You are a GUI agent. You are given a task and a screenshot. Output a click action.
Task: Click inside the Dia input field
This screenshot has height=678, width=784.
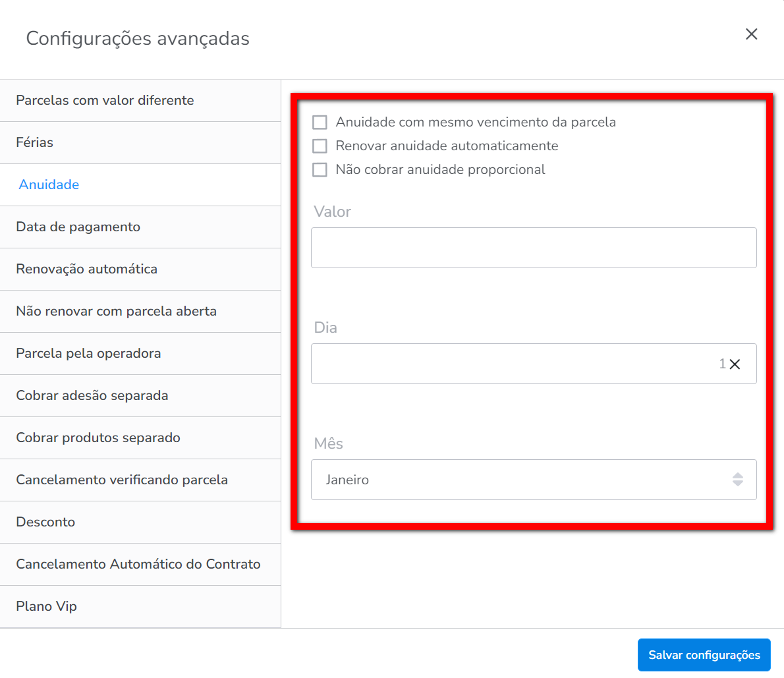click(x=514, y=364)
